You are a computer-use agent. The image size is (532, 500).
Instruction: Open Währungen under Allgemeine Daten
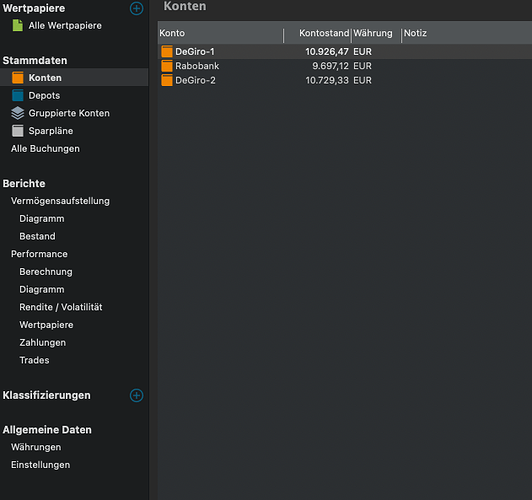36,447
